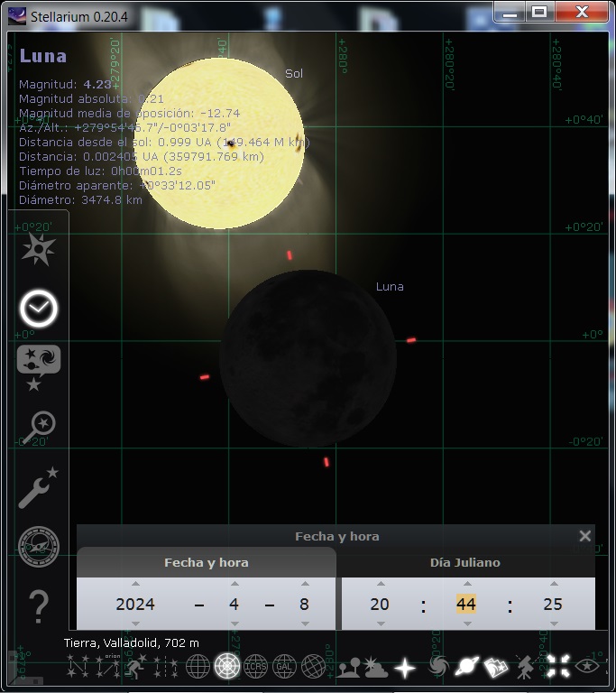The height and width of the screenshot is (693, 616).
Task: Click the highlighted minutes field 44
Action: coord(466,605)
